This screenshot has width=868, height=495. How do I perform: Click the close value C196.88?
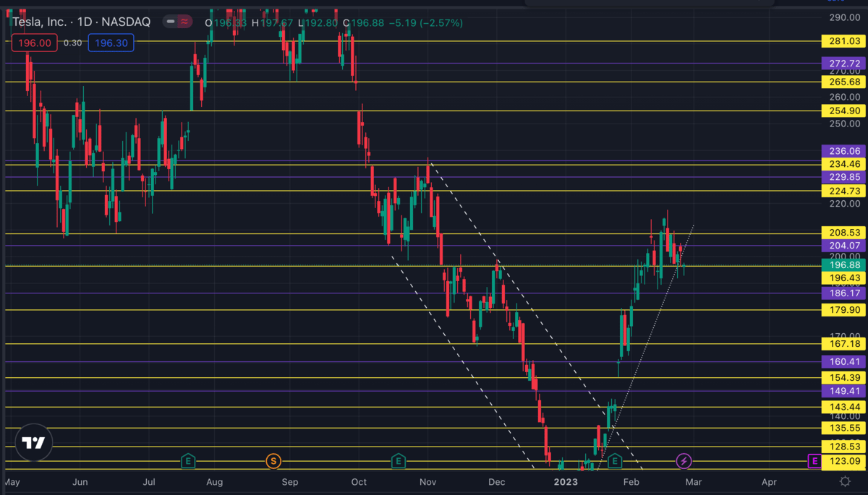(364, 23)
